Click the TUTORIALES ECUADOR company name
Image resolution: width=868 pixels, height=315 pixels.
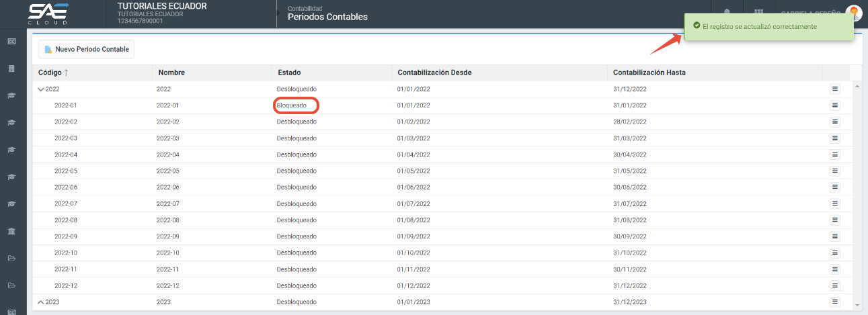(162, 6)
